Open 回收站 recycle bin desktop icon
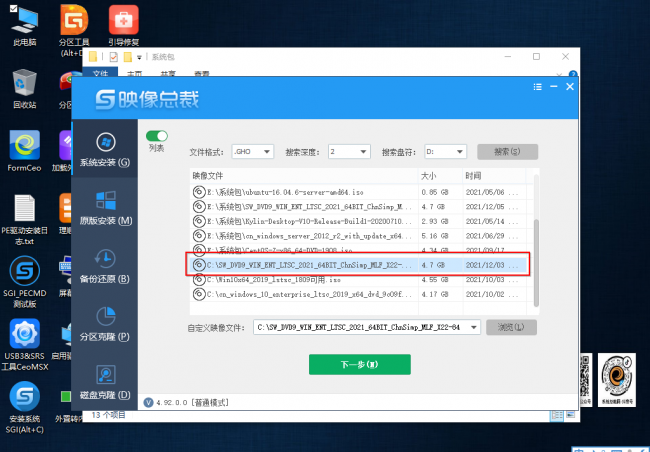This screenshot has width=650, height=452. [x=24, y=89]
